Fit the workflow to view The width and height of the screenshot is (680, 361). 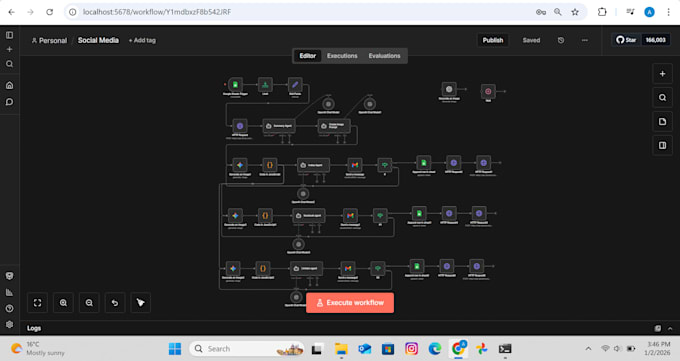point(37,302)
